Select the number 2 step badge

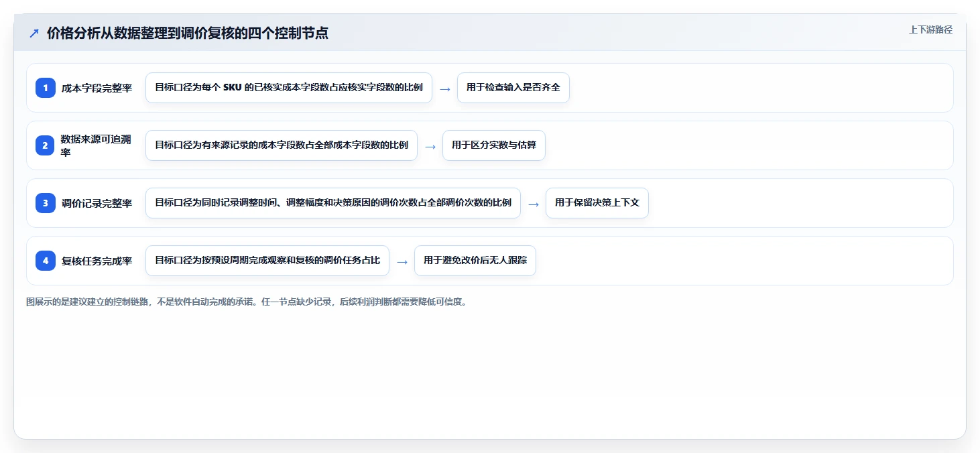46,145
